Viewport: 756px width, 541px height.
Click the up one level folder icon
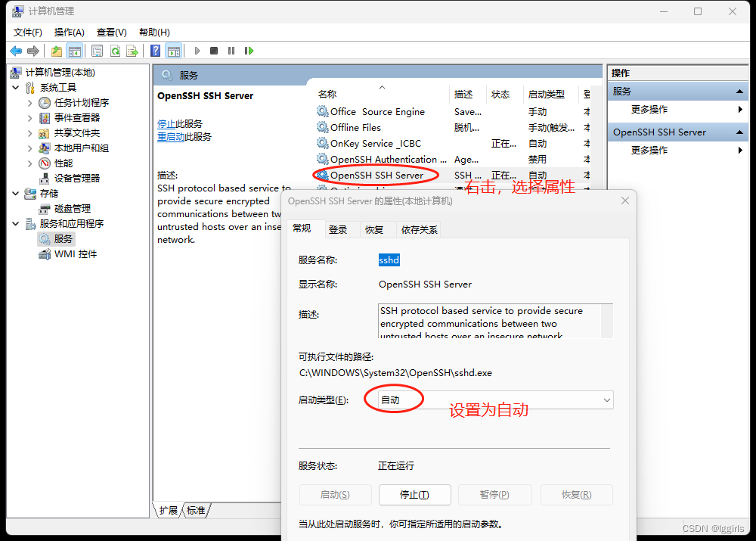point(57,51)
